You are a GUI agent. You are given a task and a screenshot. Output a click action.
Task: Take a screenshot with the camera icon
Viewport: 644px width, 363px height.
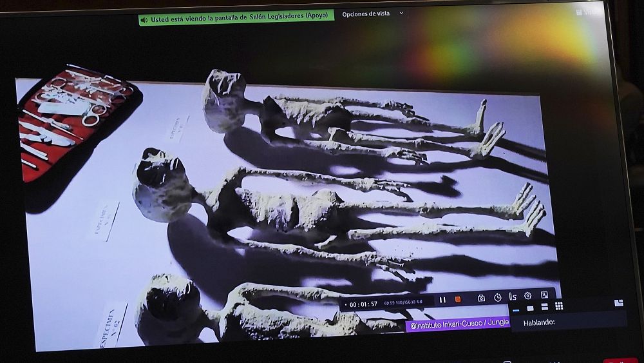click(481, 298)
